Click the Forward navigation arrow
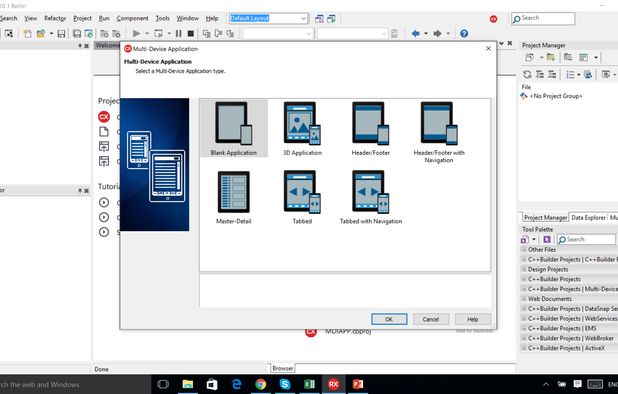618x394 pixels. pyautogui.click(x=437, y=33)
